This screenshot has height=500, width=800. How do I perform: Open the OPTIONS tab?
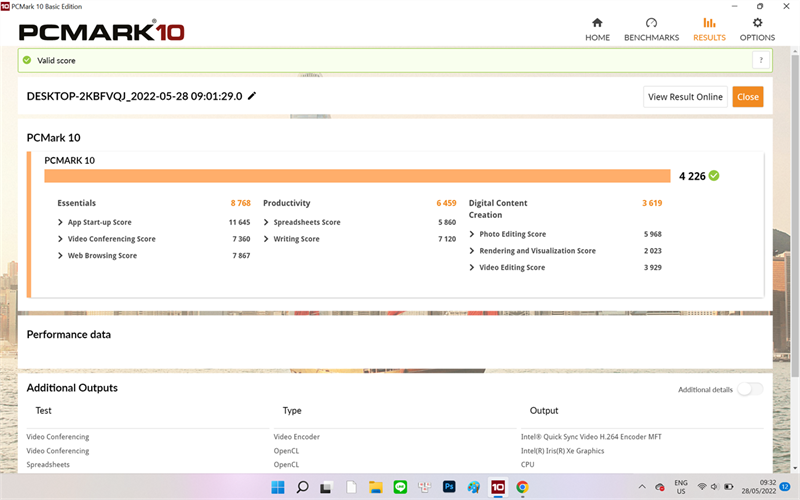click(757, 30)
